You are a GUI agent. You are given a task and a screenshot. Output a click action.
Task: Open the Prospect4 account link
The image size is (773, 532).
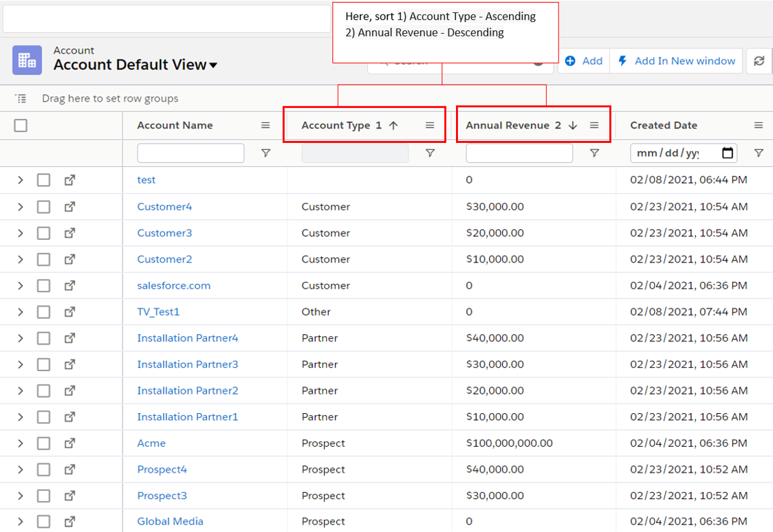[162, 469]
